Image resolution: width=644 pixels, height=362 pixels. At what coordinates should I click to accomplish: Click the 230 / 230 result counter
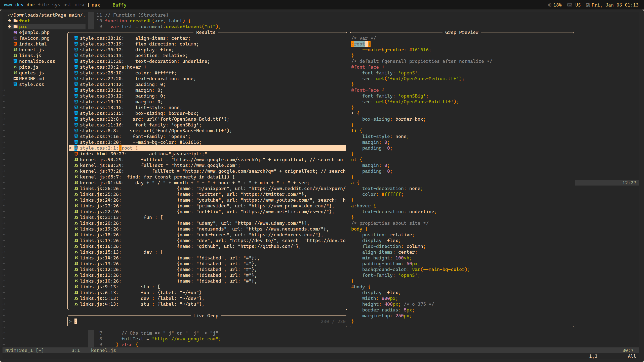pos(333,322)
